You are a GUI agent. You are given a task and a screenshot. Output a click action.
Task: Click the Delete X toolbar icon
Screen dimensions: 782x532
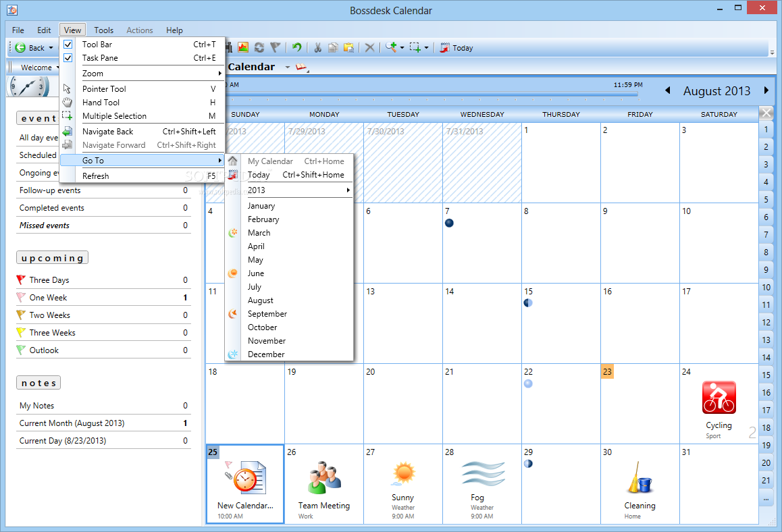pyautogui.click(x=369, y=47)
